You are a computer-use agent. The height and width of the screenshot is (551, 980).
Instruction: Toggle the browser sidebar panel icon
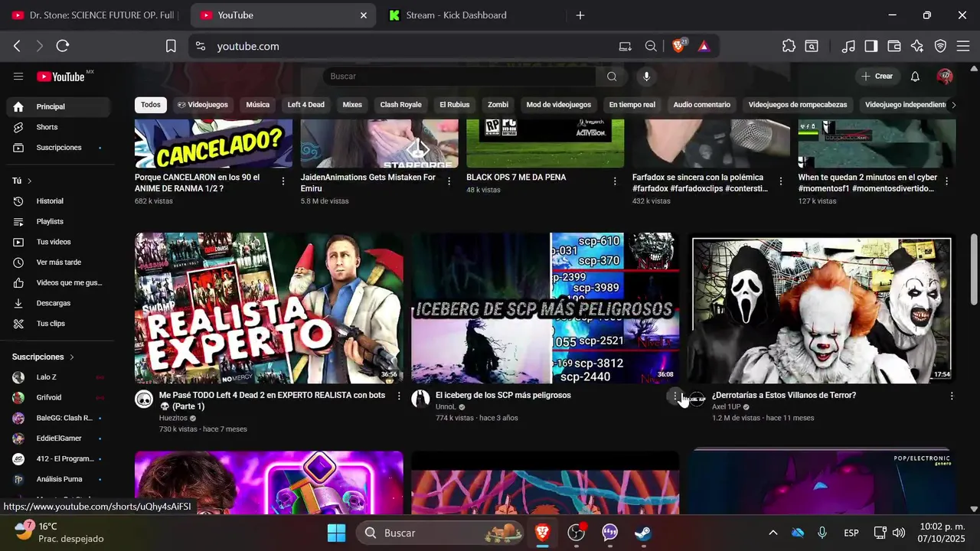871,46
